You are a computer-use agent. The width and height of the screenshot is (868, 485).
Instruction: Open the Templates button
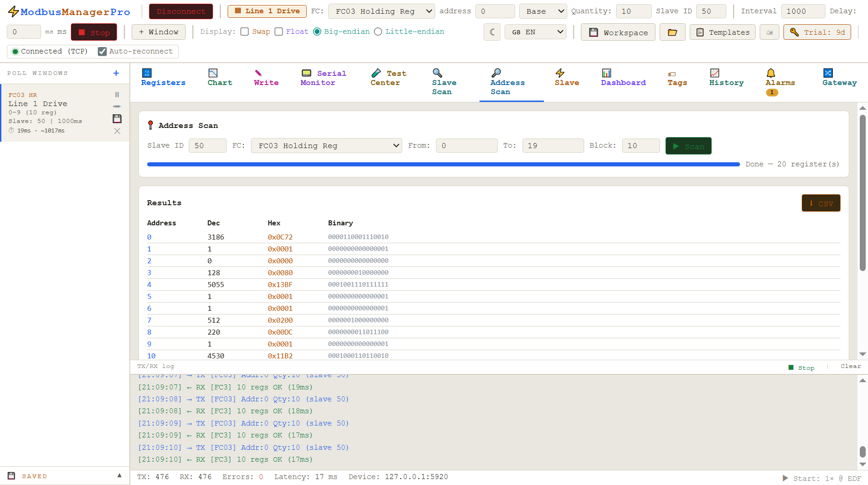click(x=723, y=32)
